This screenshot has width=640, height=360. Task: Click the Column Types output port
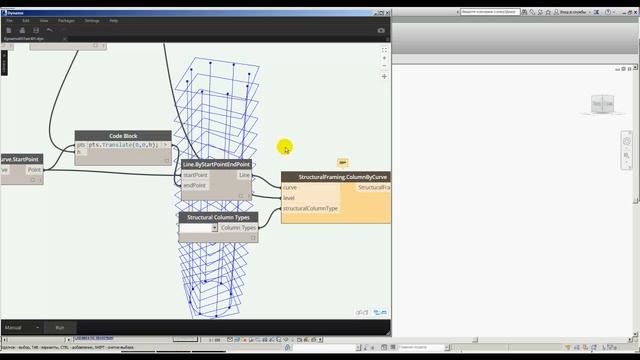pos(238,228)
